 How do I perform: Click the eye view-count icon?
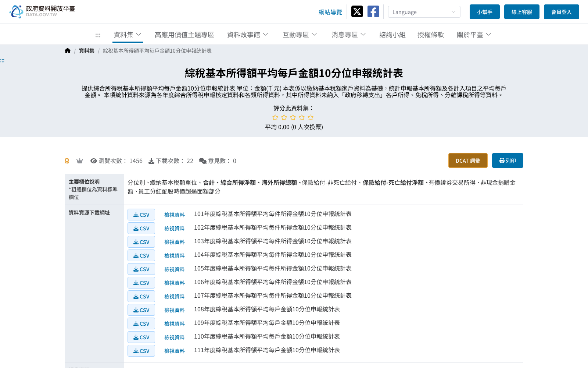(x=94, y=161)
